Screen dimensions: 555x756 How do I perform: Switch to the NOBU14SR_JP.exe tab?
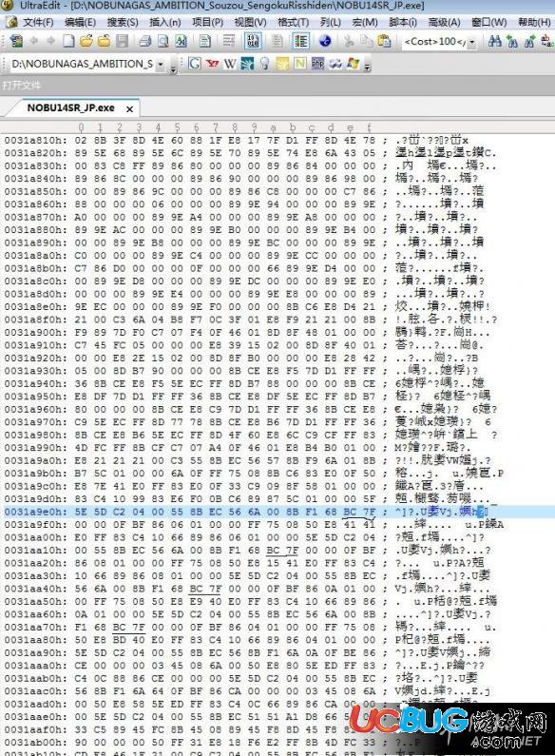pyautogui.click(x=71, y=108)
